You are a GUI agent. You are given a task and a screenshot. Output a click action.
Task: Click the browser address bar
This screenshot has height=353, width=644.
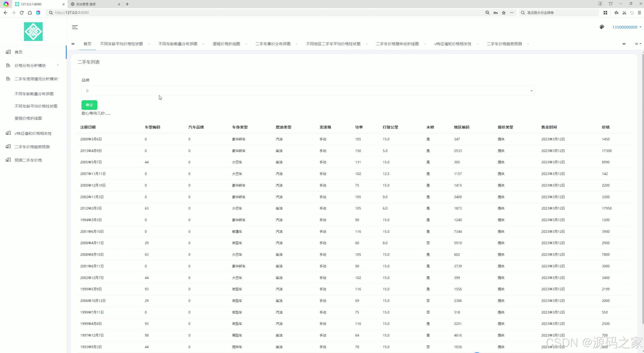[250, 13]
